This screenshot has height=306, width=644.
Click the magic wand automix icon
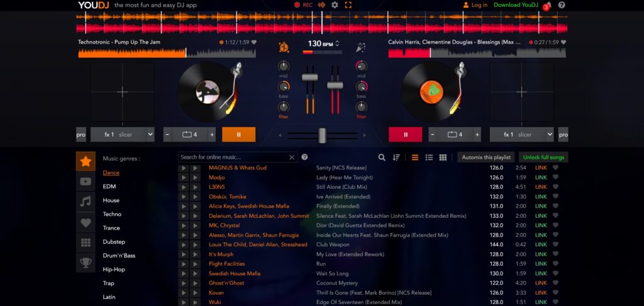tap(361, 46)
